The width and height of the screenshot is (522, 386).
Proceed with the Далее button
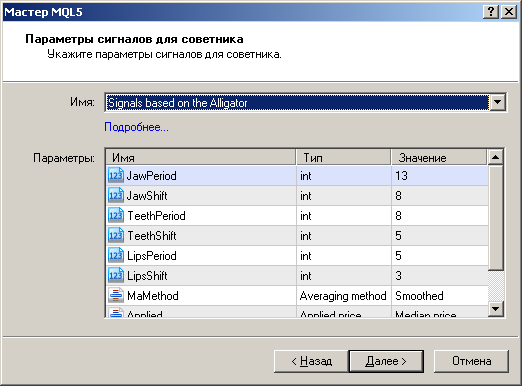pyautogui.click(x=386, y=361)
